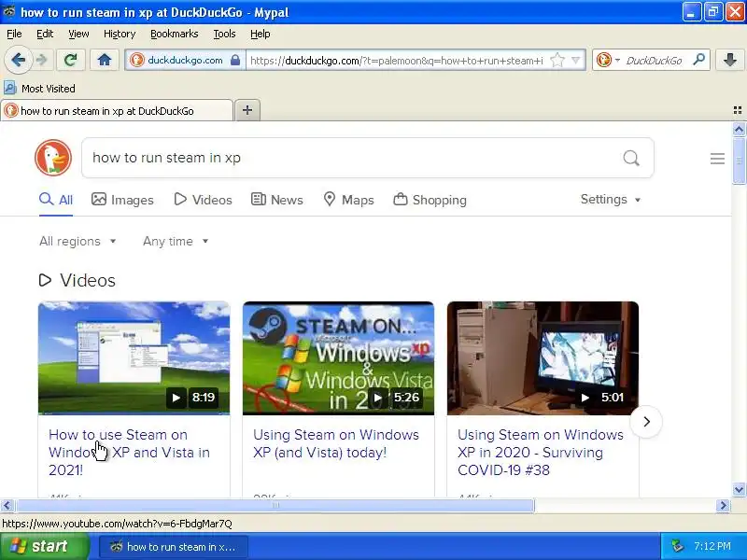Viewport: 747px width, 560px height.
Task: Open the Videos section heading
Action: [78, 280]
